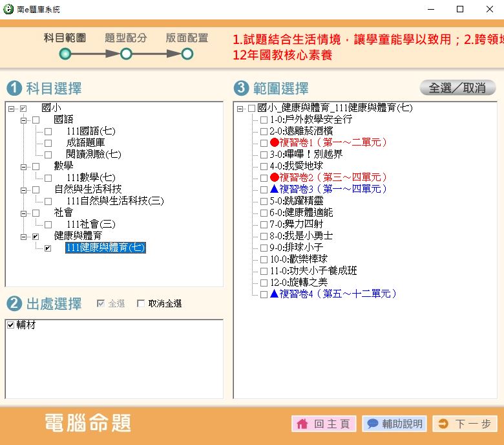Collapse the 國語 tree node
This screenshot has height=445, width=504.
coord(24,120)
